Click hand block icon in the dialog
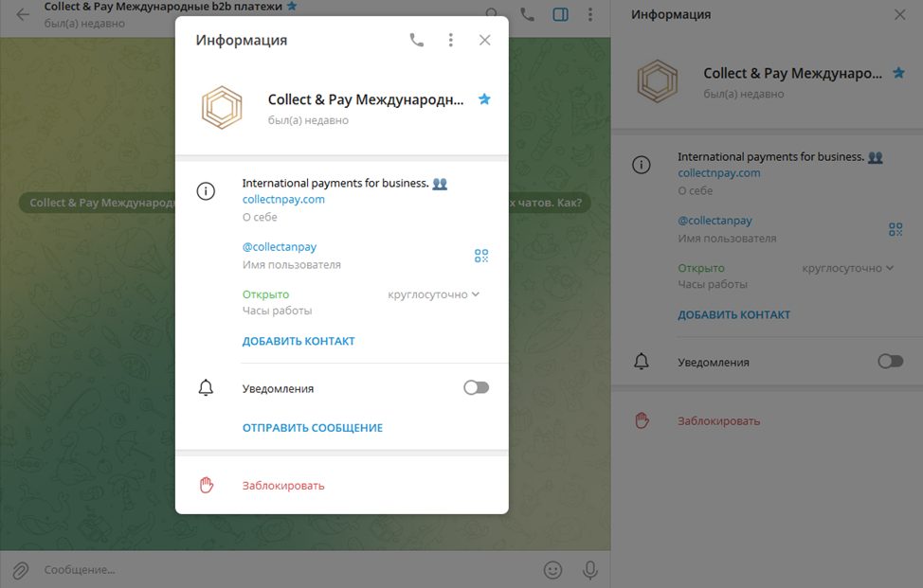Screen dimensions: 923x588 click(x=206, y=485)
